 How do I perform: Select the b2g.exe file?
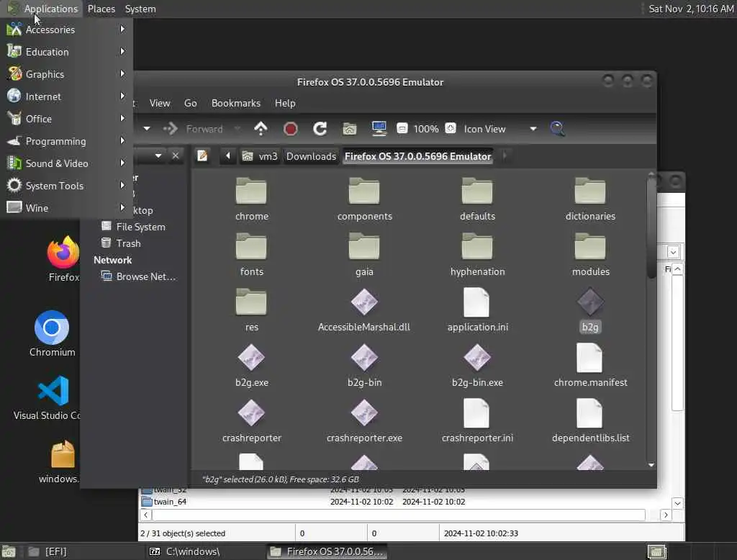pos(252,366)
